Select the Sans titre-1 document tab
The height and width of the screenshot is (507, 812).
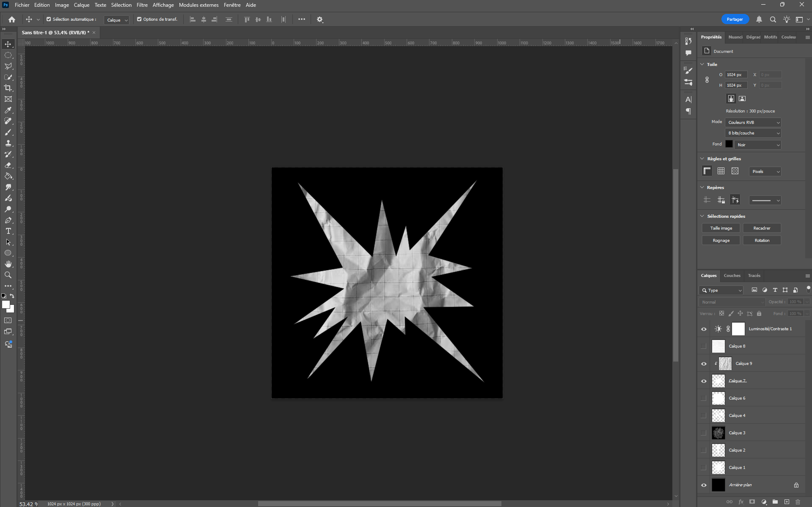click(x=56, y=33)
